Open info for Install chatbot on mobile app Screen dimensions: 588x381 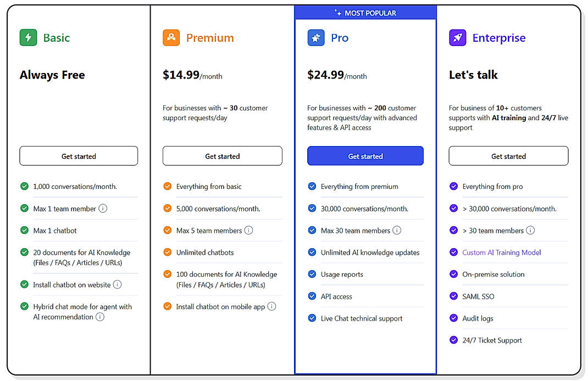tap(271, 307)
